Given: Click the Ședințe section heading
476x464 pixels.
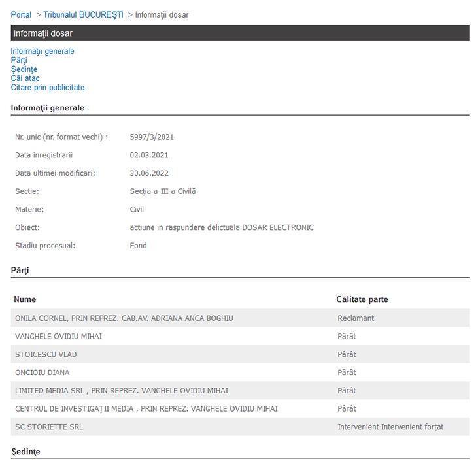Looking at the screenshot, I should (x=25, y=452).
